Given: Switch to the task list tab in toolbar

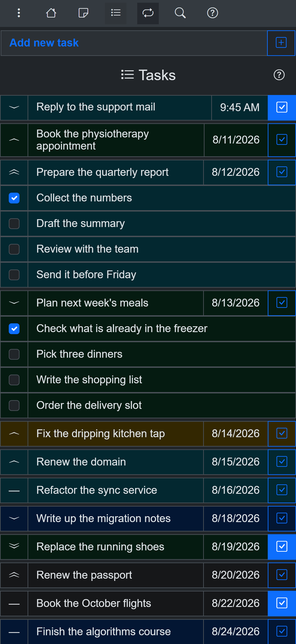Looking at the screenshot, I should coord(115,13).
